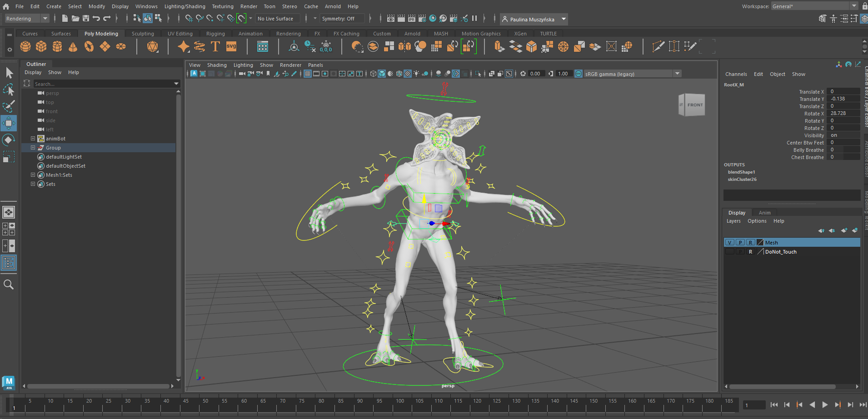Screen dimensions: 868x419
Task: Create a polygon cube from the shelf
Action: pyautogui.click(x=41, y=46)
